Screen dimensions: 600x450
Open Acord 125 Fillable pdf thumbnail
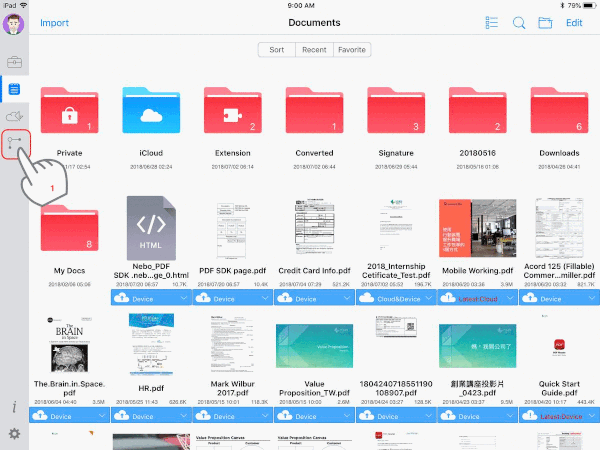(x=559, y=228)
